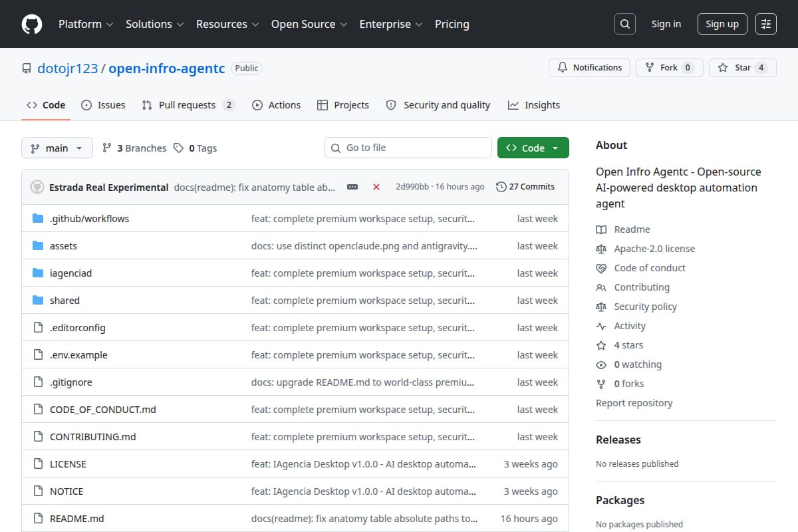The width and height of the screenshot is (798, 532).
Task: Open the Actions tab
Action: pyautogui.click(x=276, y=105)
